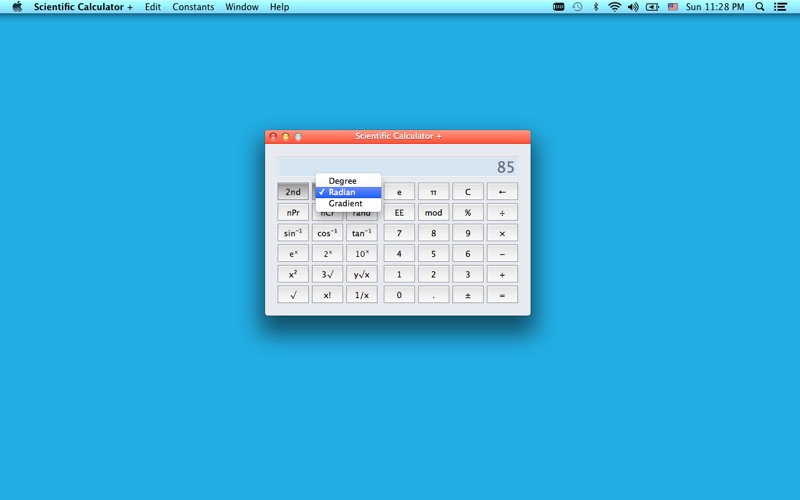Click the equals key
800x500 pixels.
click(x=502, y=294)
